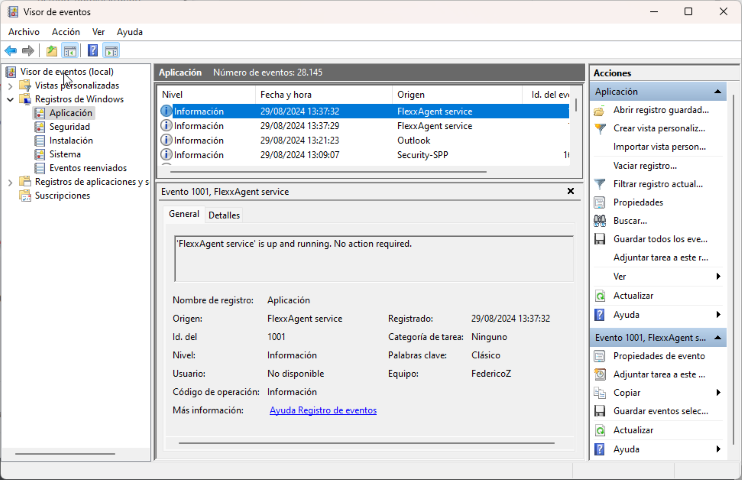Sort by the Nivel column header
742x480 pixels.
206,95
